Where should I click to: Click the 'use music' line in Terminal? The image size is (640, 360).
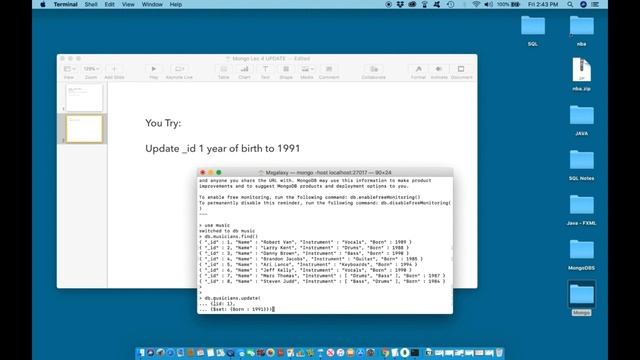215,225
